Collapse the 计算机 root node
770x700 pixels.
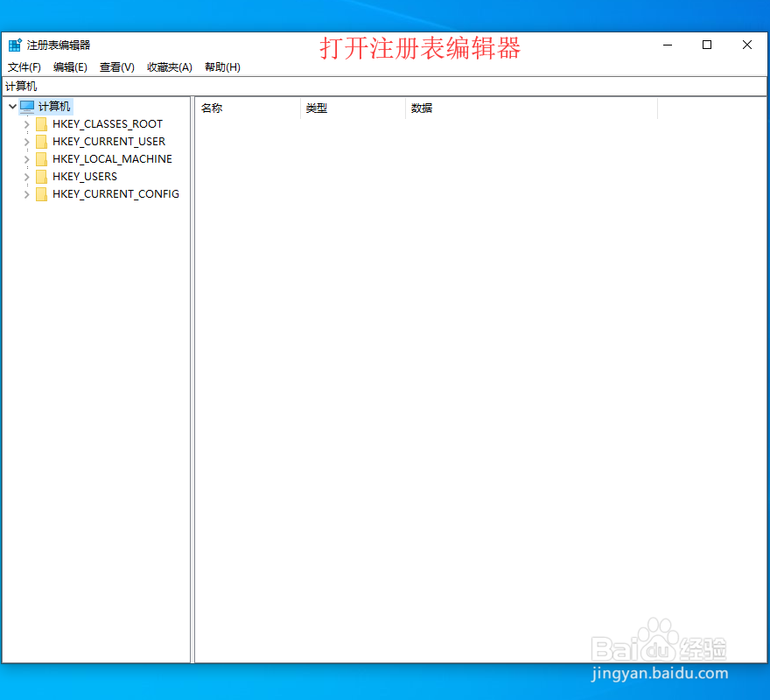coord(13,106)
